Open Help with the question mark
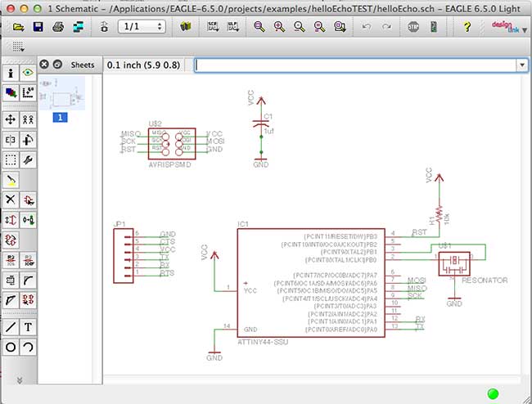The image size is (532, 404). click(x=467, y=27)
